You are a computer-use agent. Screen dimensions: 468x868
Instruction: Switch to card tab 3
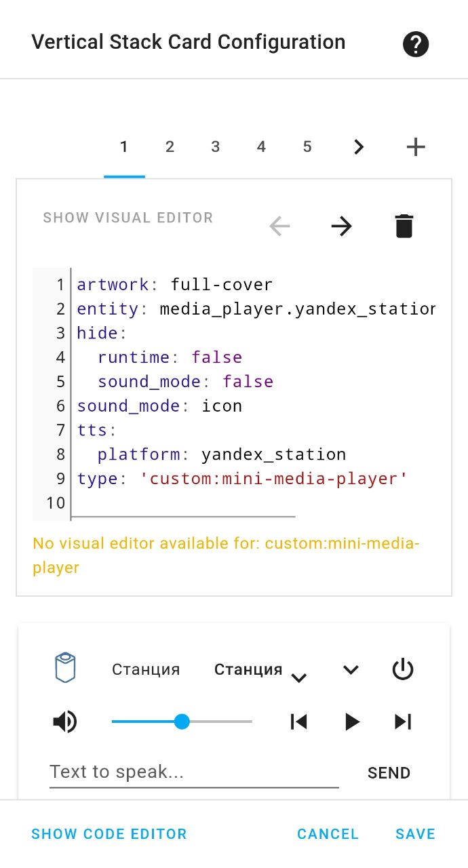[x=215, y=146]
